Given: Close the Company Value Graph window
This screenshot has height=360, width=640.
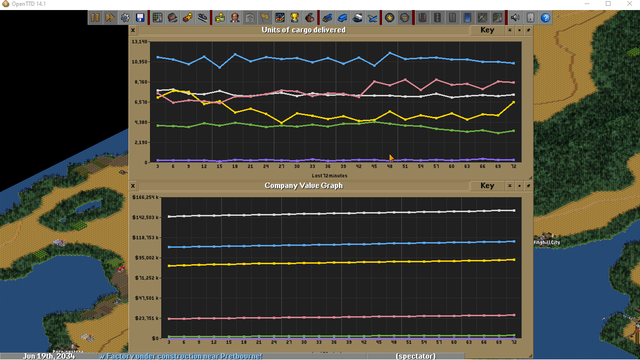Looking at the screenshot, I should coord(133,186).
